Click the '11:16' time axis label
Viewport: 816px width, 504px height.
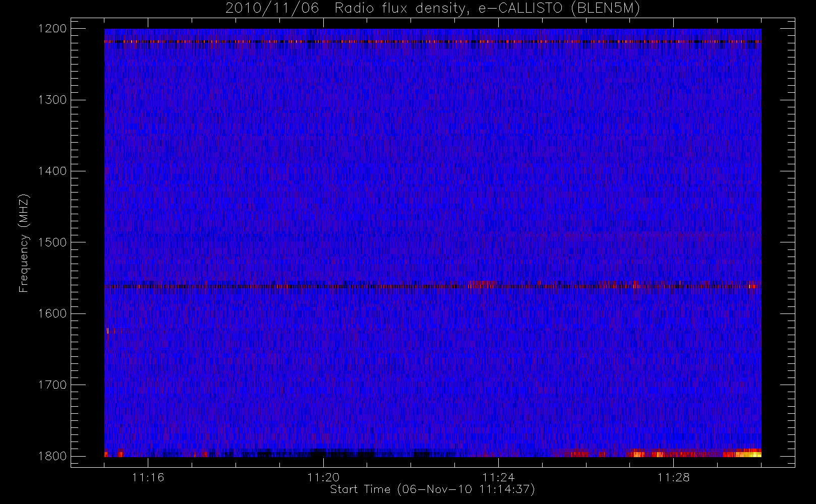148,477
